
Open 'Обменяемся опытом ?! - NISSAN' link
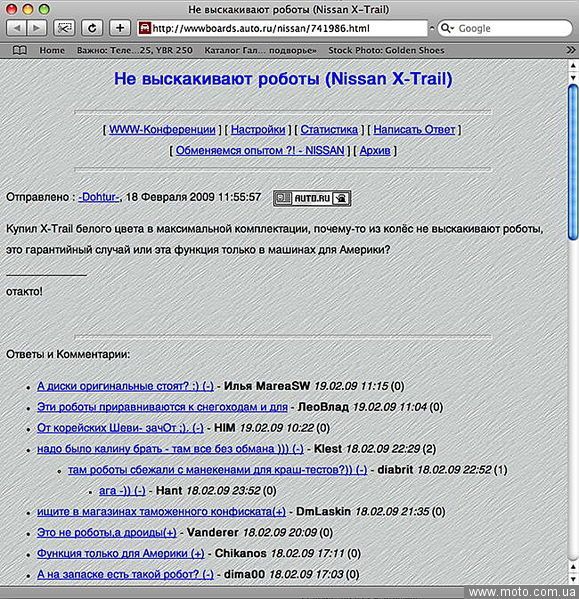[260, 151]
